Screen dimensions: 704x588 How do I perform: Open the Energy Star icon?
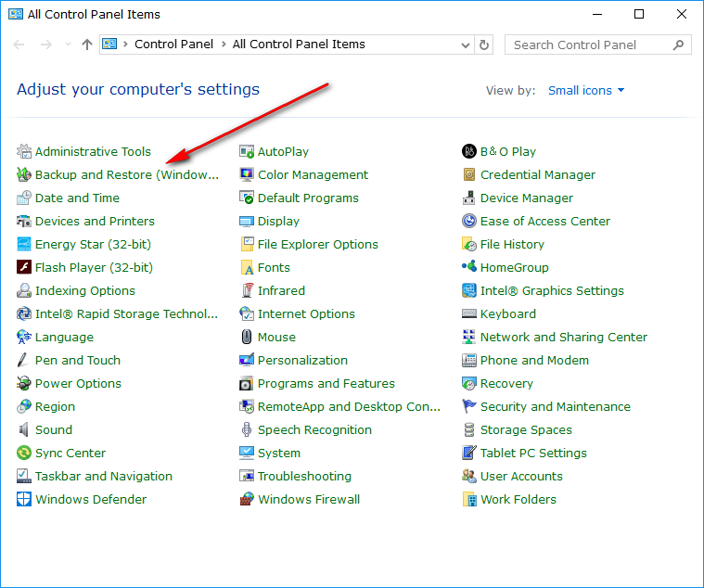(x=24, y=244)
